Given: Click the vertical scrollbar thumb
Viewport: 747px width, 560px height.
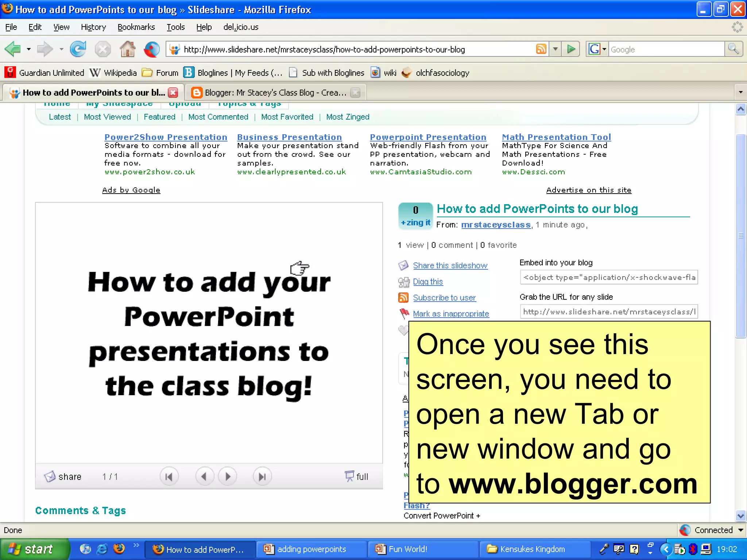Looking at the screenshot, I should (x=741, y=236).
